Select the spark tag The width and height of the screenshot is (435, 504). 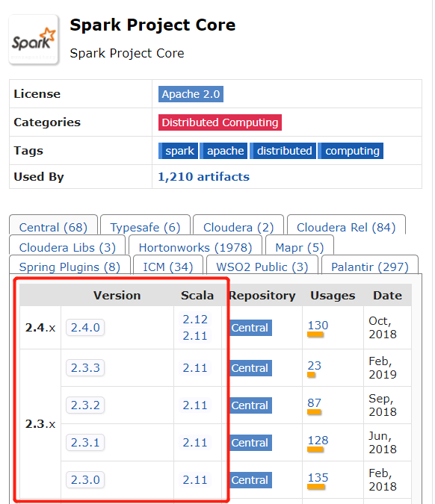point(178,151)
